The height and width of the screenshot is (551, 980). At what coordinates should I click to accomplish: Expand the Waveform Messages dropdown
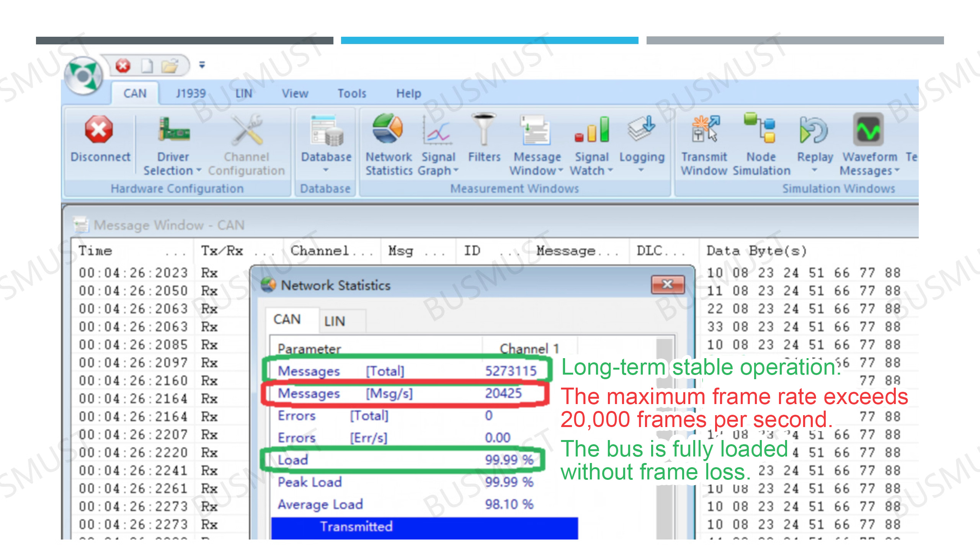click(x=897, y=170)
